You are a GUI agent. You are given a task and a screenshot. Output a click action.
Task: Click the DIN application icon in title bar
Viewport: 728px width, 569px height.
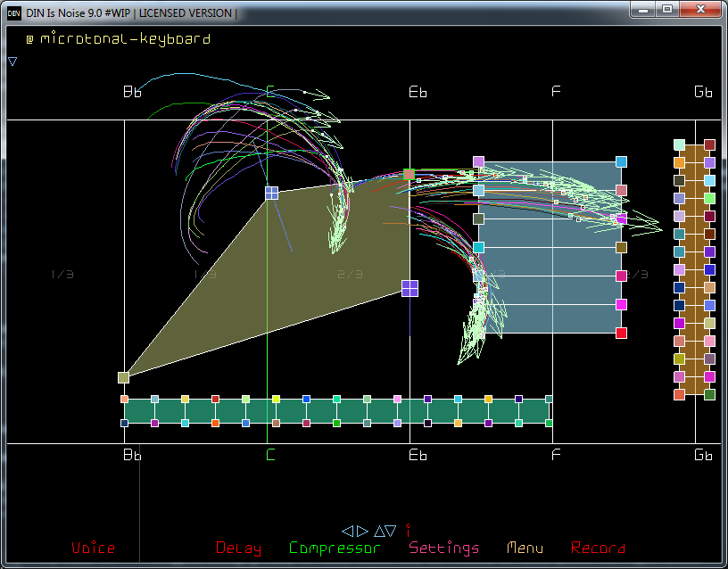pos(13,13)
